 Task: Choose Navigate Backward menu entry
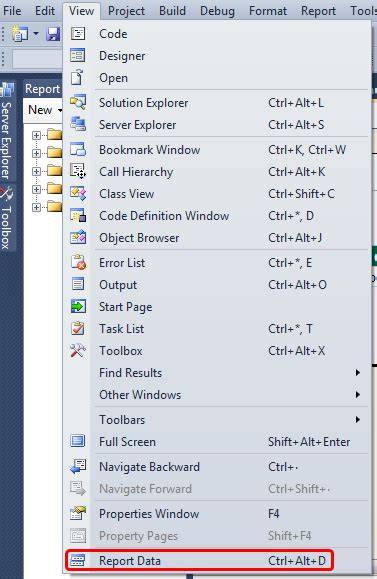[x=217, y=467]
